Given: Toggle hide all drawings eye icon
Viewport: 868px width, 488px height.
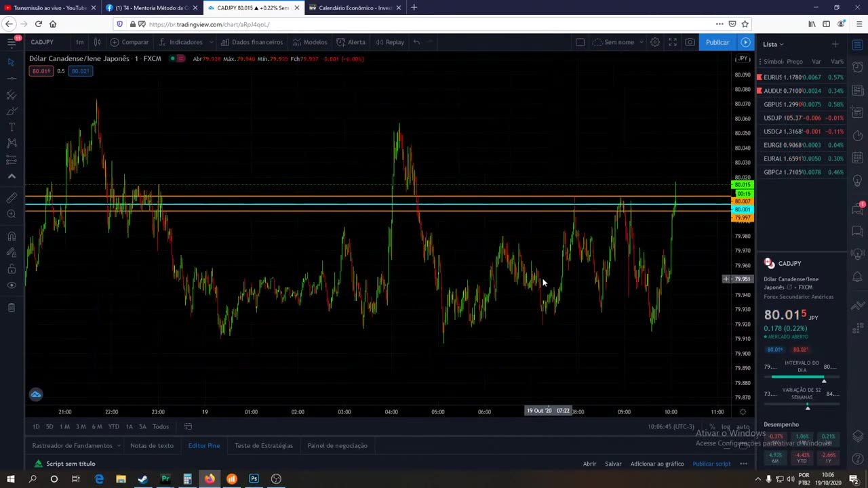Looking at the screenshot, I should pyautogui.click(x=12, y=285).
